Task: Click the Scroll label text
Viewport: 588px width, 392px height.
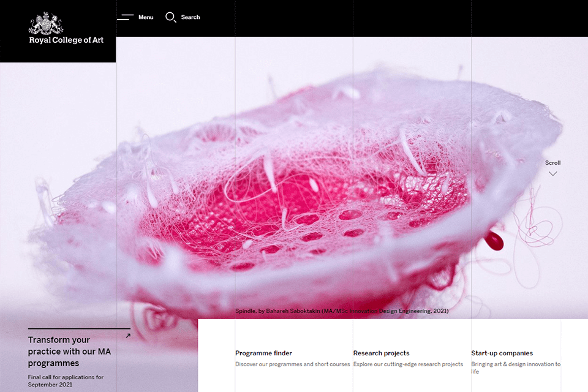Action: [552, 163]
